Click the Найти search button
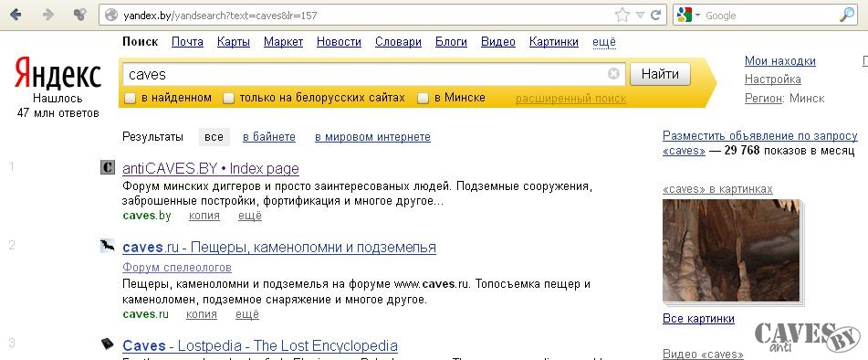 (661, 74)
